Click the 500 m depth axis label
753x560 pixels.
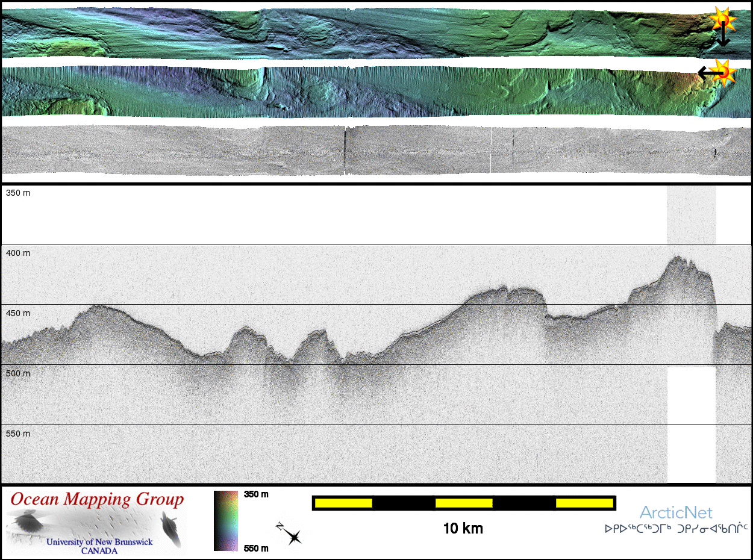click(x=18, y=373)
